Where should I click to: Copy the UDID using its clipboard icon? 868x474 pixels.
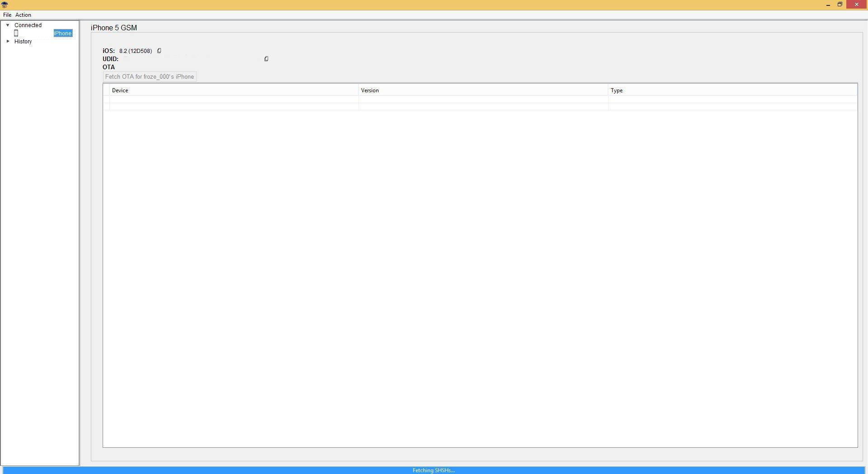point(266,59)
